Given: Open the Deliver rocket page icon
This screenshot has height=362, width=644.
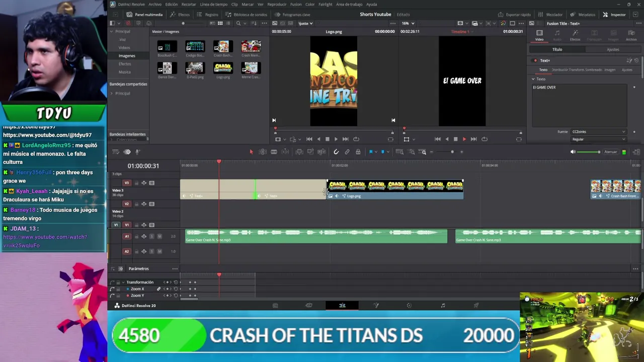Looking at the screenshot, I should pos(476,305).
